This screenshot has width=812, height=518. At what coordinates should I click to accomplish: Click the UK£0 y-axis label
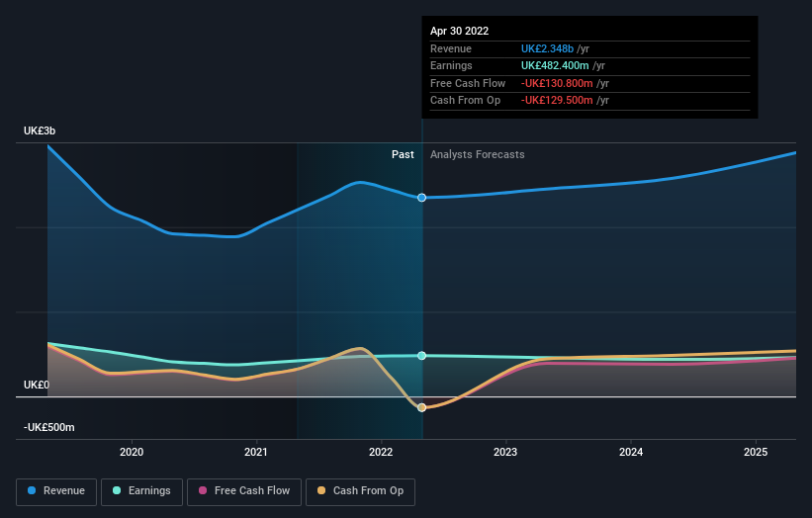coord(37,385)
